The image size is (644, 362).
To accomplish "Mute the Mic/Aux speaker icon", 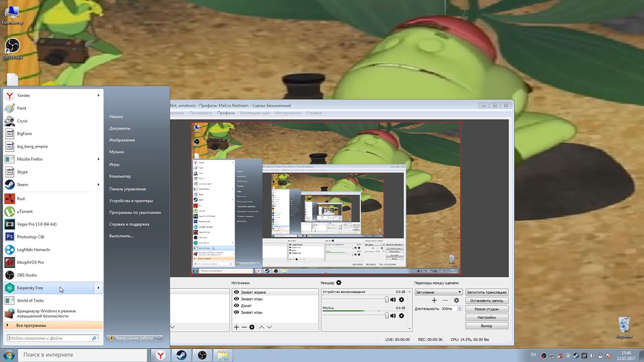I will (393, 316).
